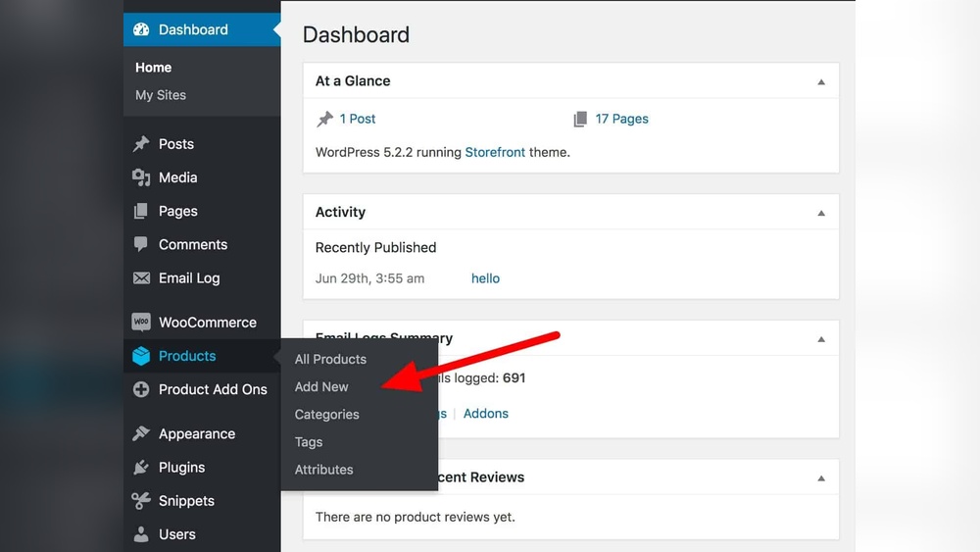Follow the 17 Pages link
This screenshot has width=980, height=552.
(622, 119)
